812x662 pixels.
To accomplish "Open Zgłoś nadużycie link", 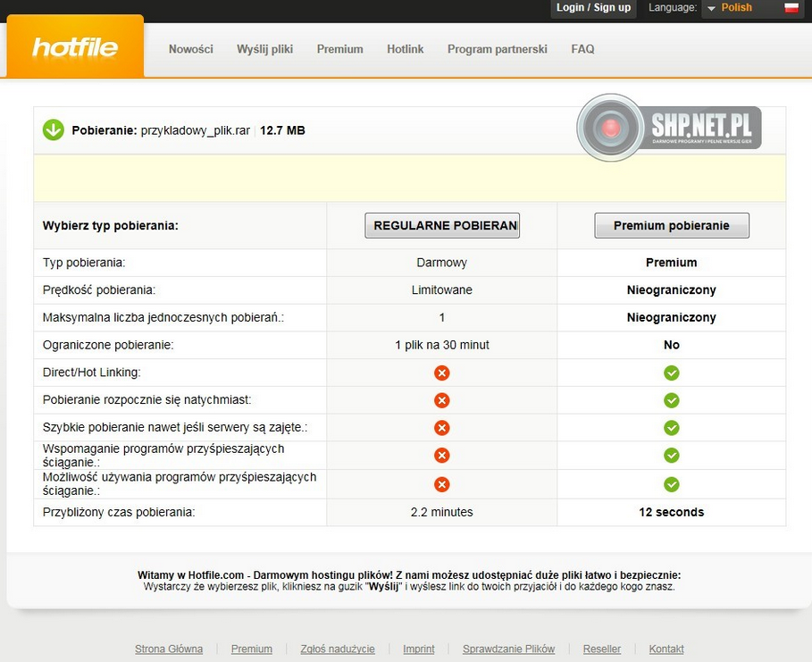I will [338, 649].
